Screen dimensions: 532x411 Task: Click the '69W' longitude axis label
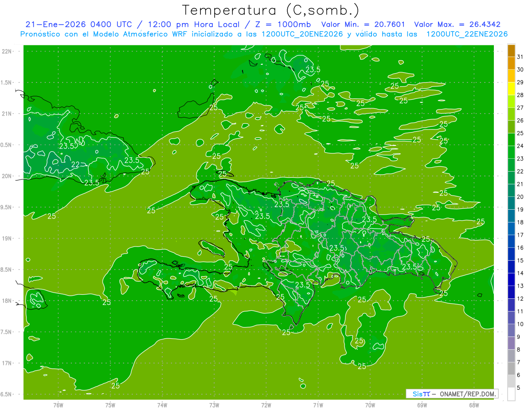click(422, 405)
